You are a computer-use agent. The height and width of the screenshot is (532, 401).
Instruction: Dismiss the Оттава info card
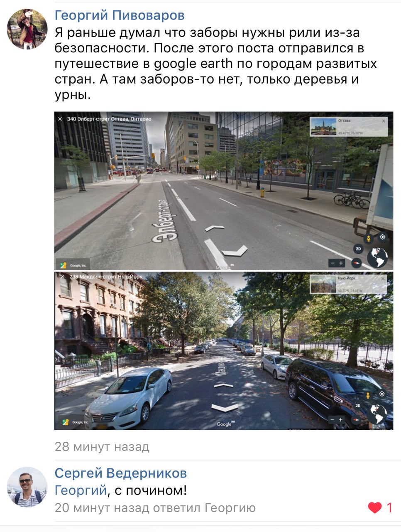[384, 121]
